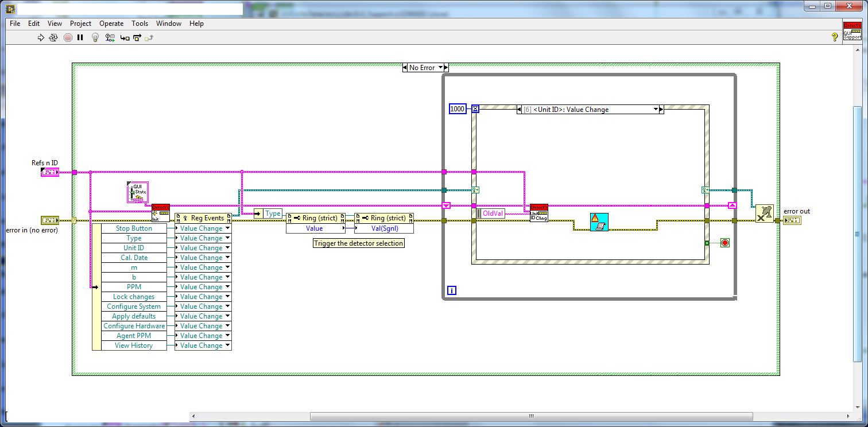This screenshot has width=868, height=427.
Task: Toggle the Pause execution button
Action: pyautogui.click(x=80, y=38)
